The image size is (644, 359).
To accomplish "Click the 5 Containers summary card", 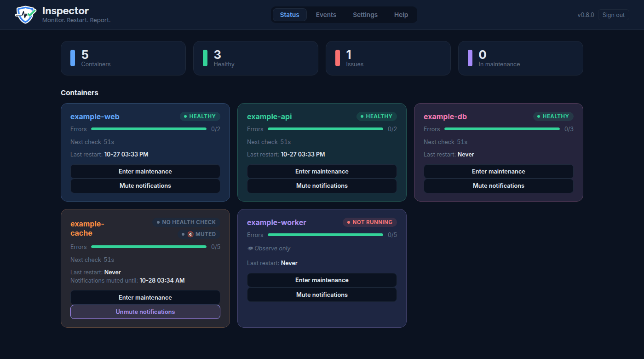I will tap(123, 58).
